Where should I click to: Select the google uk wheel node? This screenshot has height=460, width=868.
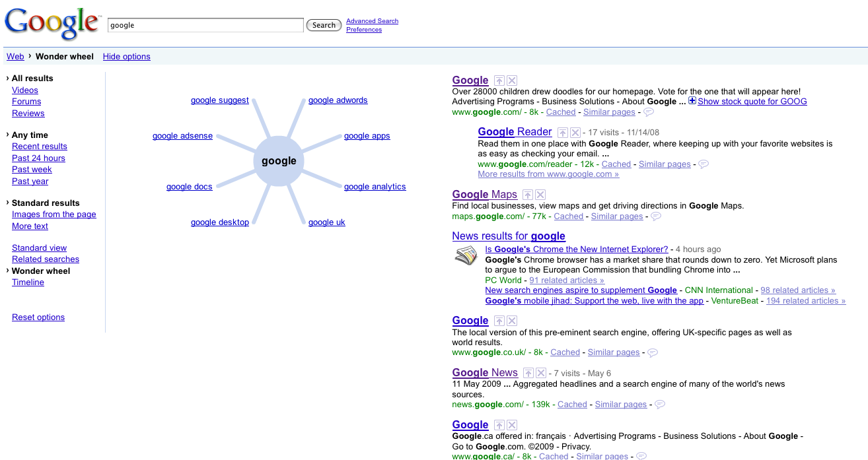tap(327, 222)
